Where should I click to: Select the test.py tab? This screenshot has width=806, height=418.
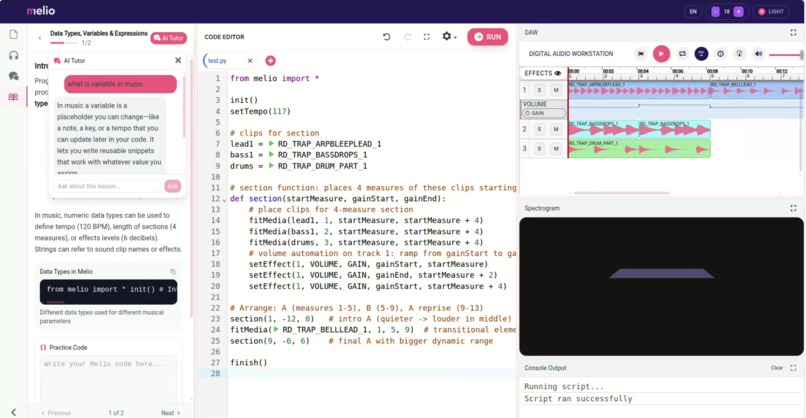coord(217,61)
